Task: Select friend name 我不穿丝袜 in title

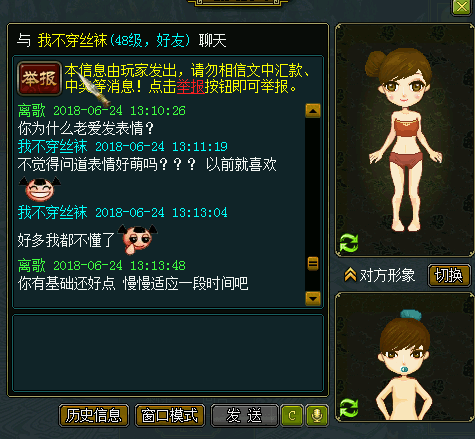Action: [72, 40]
